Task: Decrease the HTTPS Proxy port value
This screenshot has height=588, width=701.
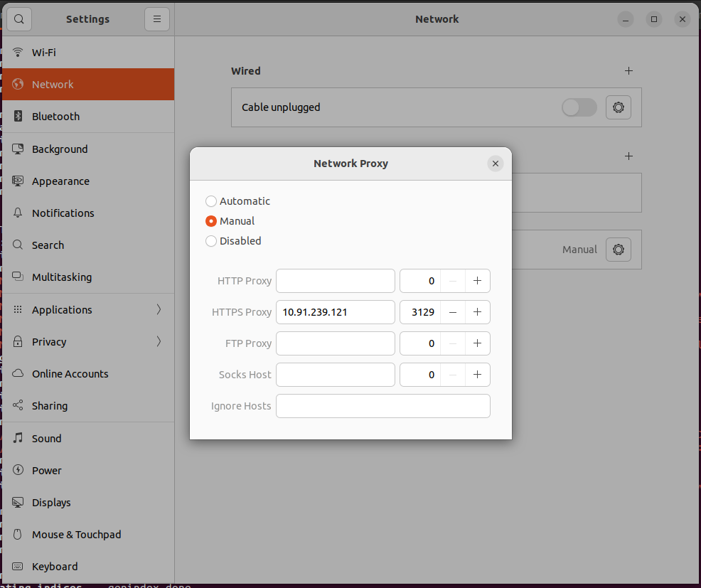Action: pyautogui.click(x=453, y=312)
